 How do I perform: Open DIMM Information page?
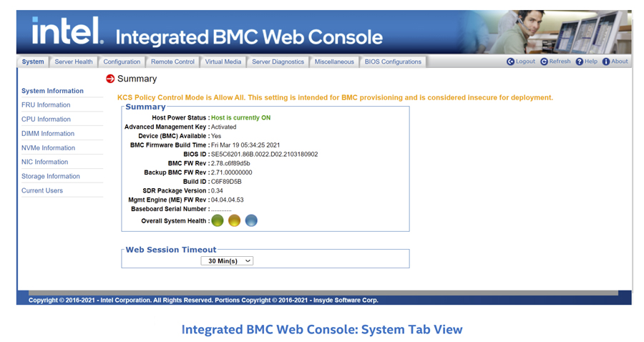click(48, 133)
